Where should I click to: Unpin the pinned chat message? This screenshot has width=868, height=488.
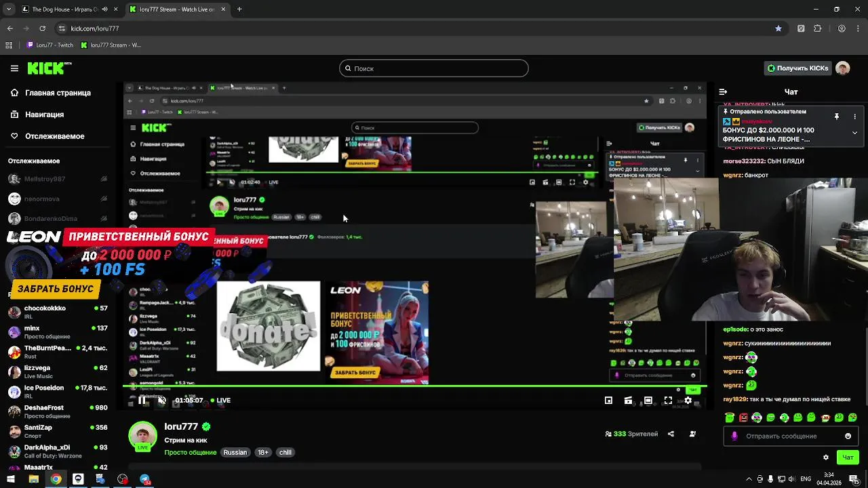(837, 117)
